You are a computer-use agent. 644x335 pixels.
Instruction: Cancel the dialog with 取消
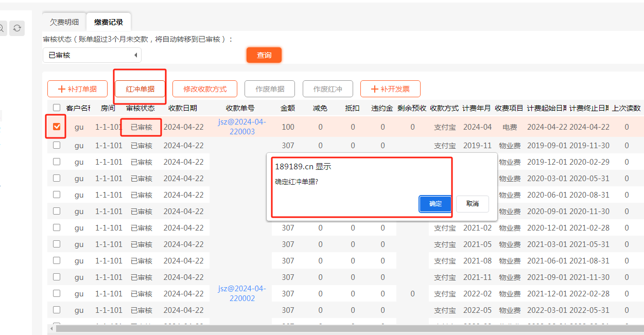(x=472, y=204)
